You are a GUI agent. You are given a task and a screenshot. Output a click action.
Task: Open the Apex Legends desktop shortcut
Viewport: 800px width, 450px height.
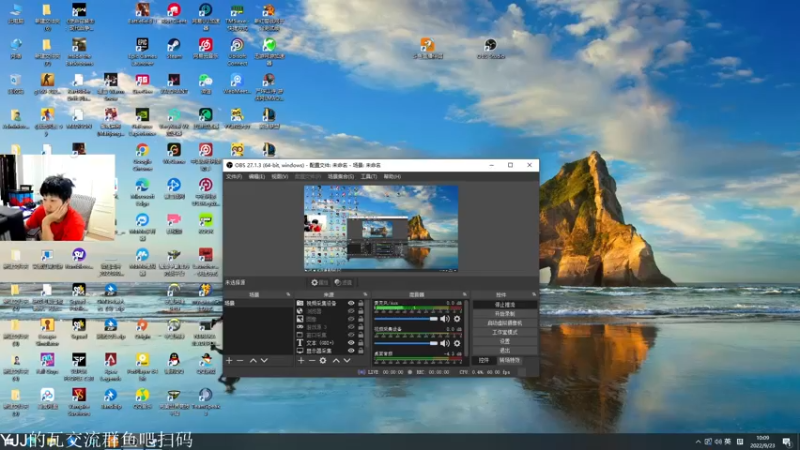[x=111, y=367]
